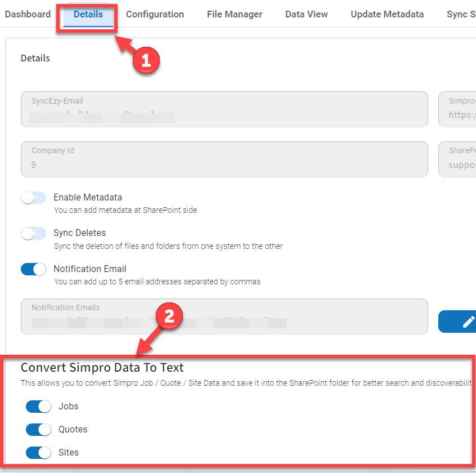
Task: Toggle the Quotes conversion switch
Action: pos(38,430)
